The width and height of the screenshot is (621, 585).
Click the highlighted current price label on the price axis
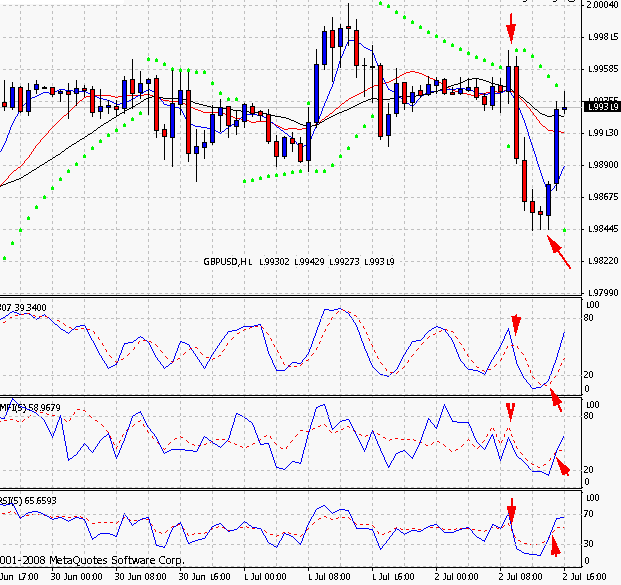602,105
